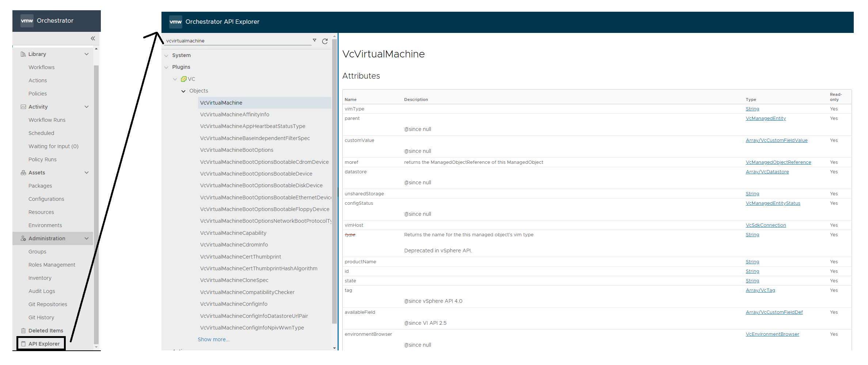
Task: Click the vmw logo in Orchestrator sidebar
Action: click(27, 21)
